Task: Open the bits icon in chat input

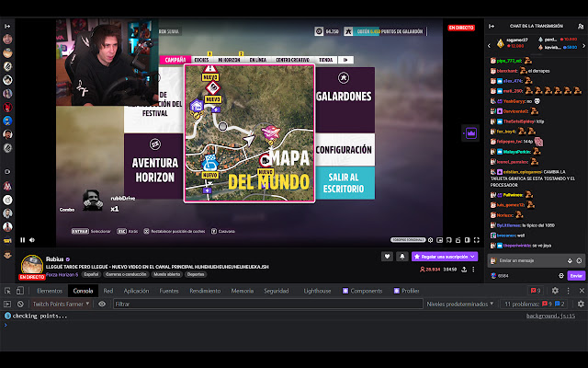Action: [570, 260]
